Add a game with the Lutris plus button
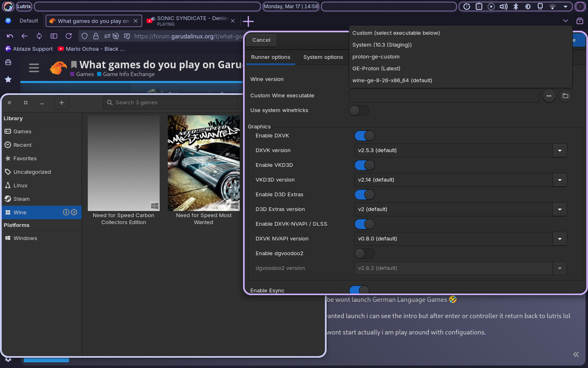The width and height of the screenshot is (588, 368). [x=62, y=103]
